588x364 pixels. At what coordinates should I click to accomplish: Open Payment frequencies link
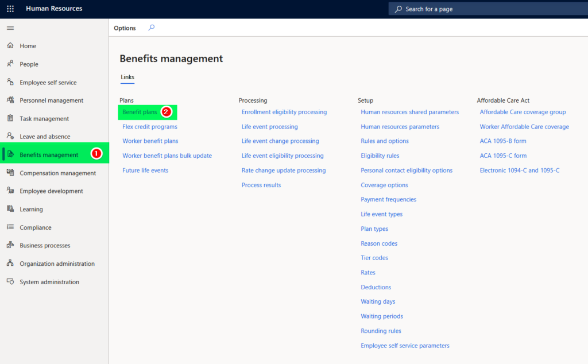click(389, 199)
